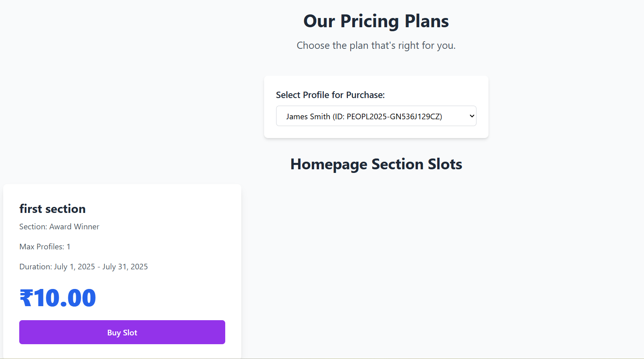The height and width of the screenshot is (359, 644).
Task: Click profile ID PEOPL2025-GN536J129CZ in selector
Action: click(x=394, y=116)
